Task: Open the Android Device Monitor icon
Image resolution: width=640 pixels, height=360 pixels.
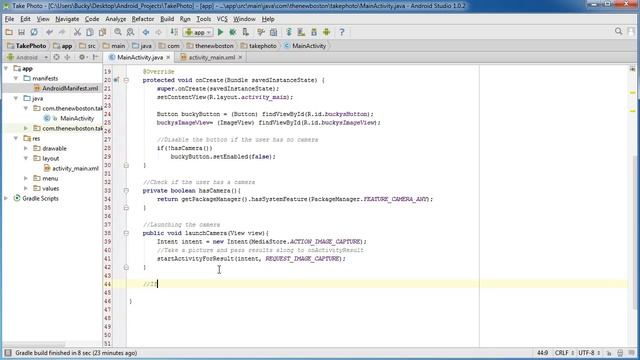Action: [x=327, y=32]
